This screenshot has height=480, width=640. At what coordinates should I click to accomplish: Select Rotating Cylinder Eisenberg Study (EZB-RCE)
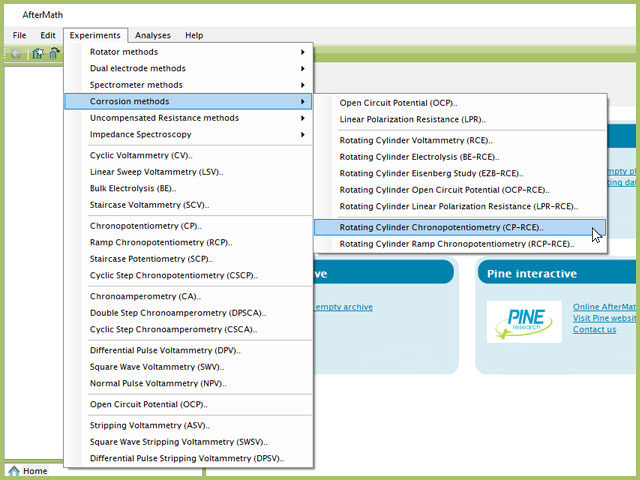460,173
